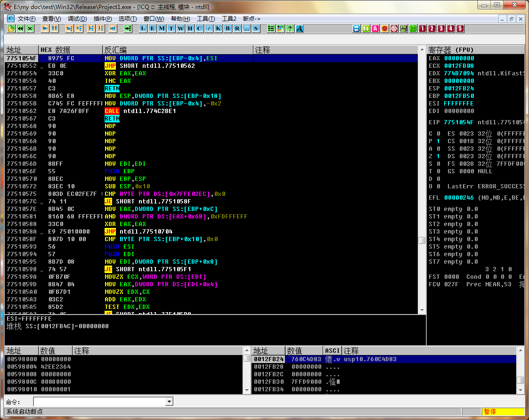This screenshot has width=529, height=420.
Task: Open Memory map with M icon
Action: tap(162, 29)
